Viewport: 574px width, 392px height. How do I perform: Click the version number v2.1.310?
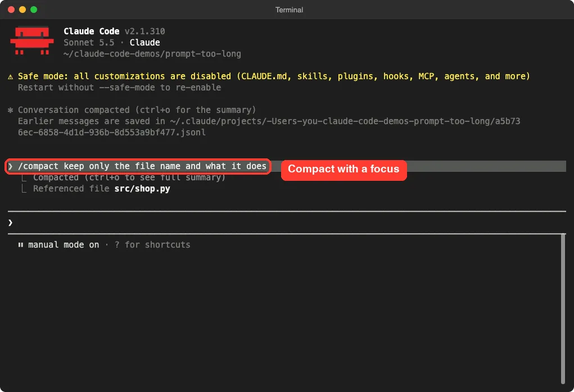pyautogui.click(x=145, y=31)
